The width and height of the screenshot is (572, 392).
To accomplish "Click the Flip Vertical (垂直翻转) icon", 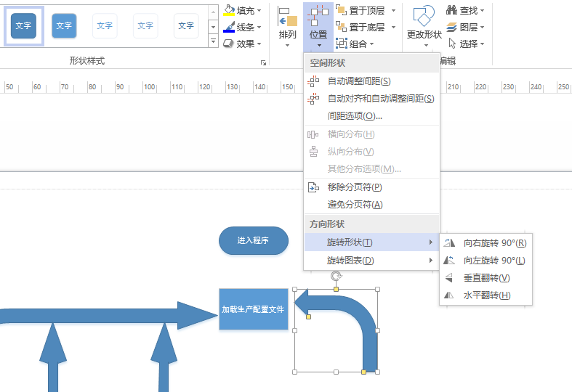I will pos(449,277).
